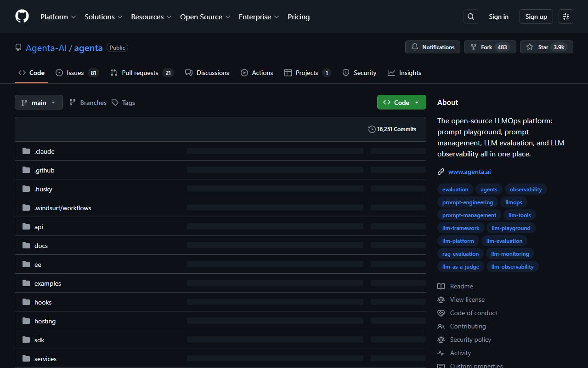Expand the Resources navigation menu
The image size is (588, 368).
click(x=151, y=17)
